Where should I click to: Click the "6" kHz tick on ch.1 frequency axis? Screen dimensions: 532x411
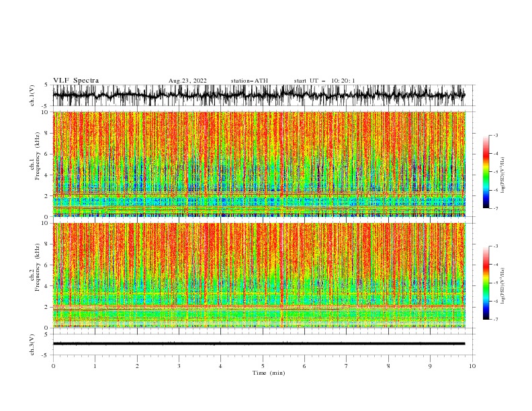pyautogui.click(x=47, y=154)
